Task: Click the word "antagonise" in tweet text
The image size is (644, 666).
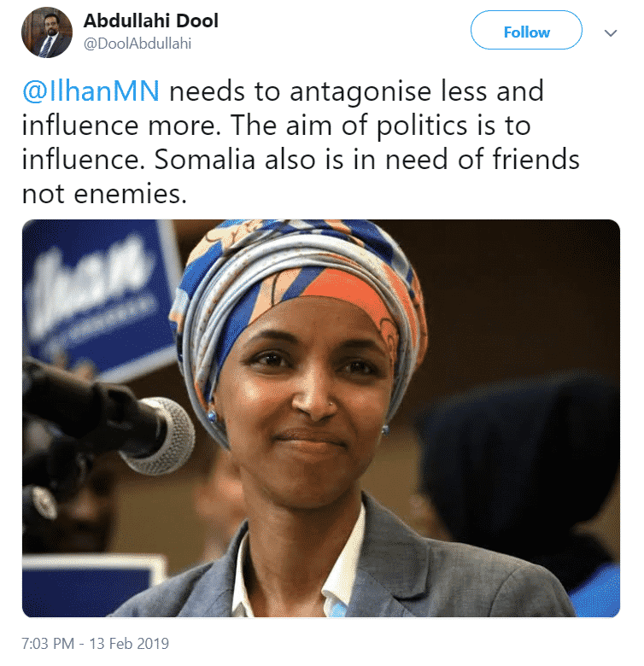Action: (360, 92)
